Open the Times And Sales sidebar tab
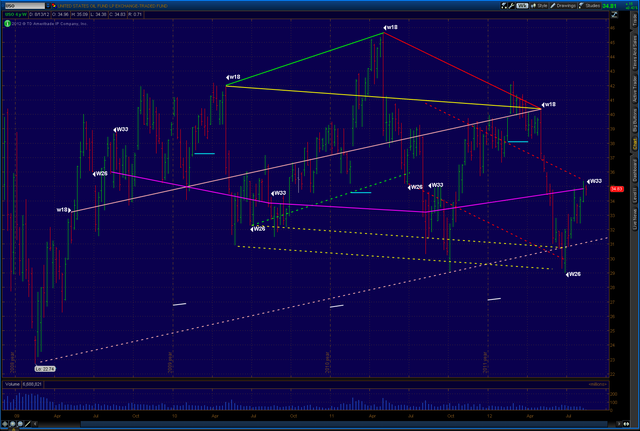This screenshot has width=640, height=431. [635, 52]
